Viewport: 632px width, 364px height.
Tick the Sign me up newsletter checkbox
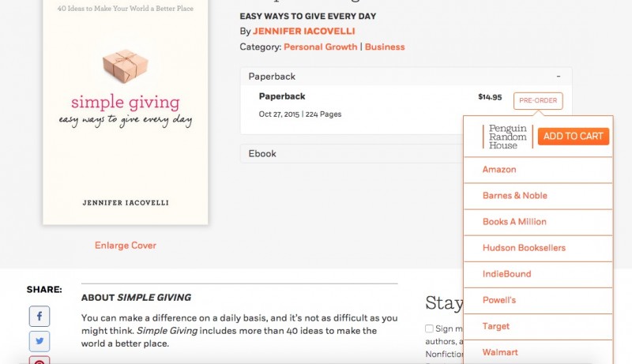pyautogui.click(x=429, y=328)
